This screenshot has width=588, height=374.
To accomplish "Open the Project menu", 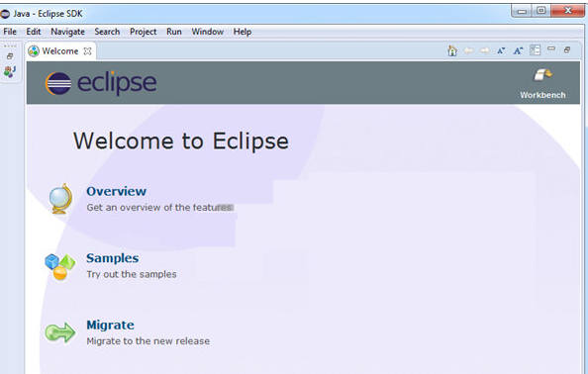I will (143, 32).
